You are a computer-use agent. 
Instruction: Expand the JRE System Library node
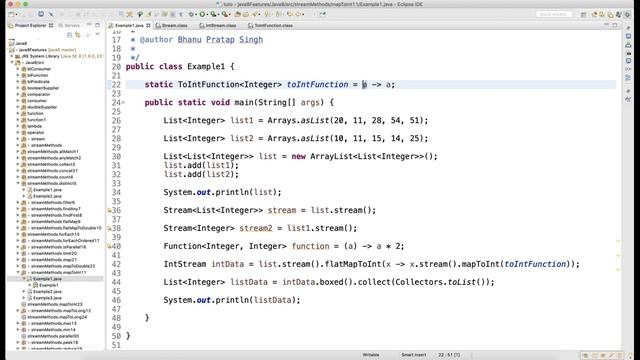click(12, 56)
